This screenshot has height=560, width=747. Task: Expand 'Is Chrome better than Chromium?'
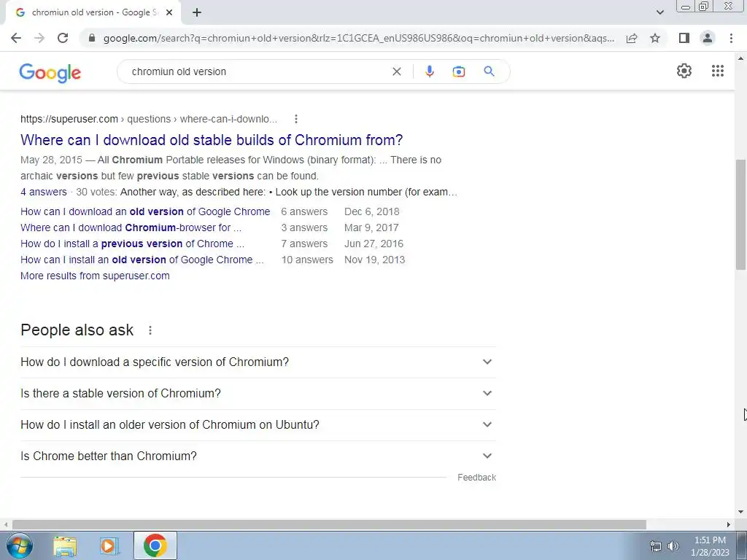click(x=258, y=456)
